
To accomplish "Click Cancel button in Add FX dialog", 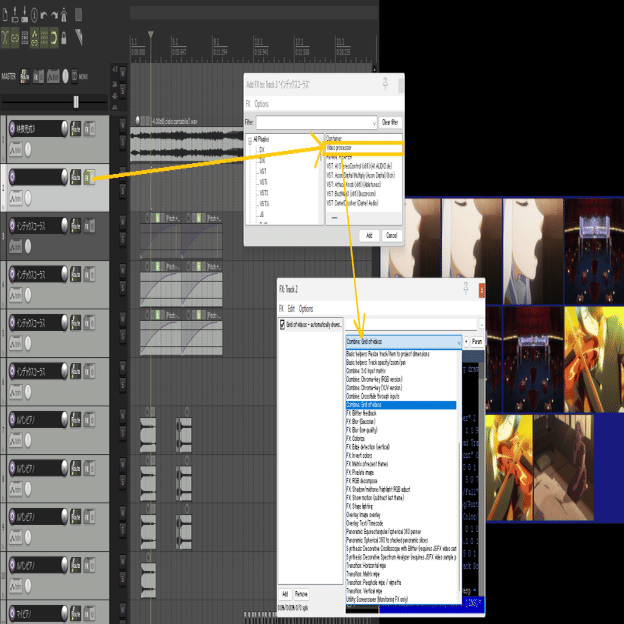I will coord(392,236).
